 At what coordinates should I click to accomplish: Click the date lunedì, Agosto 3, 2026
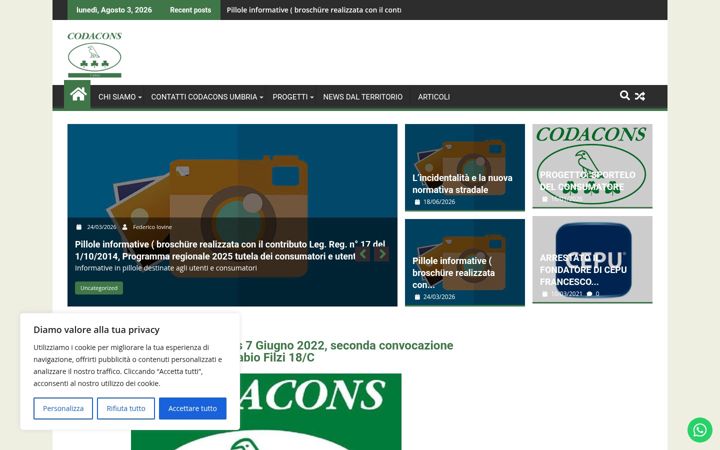[114, 10]
